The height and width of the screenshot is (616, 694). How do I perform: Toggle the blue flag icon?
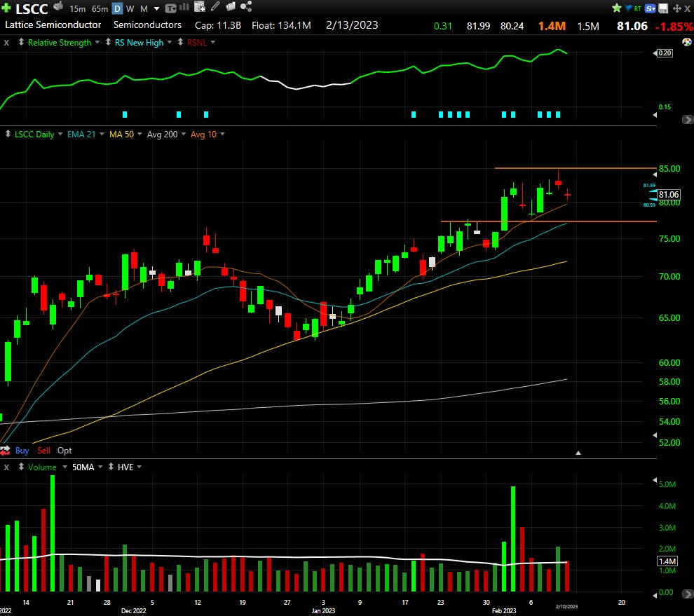[629, 8]
